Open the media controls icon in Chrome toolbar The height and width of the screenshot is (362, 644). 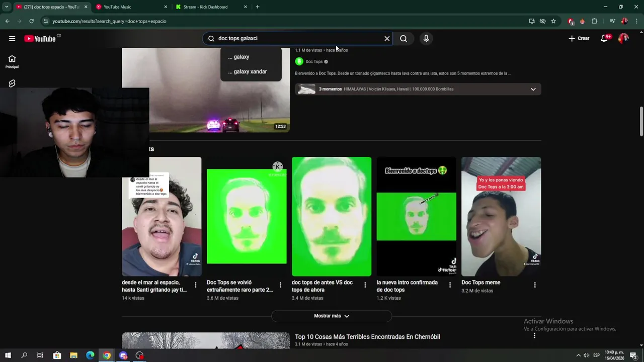[x=612, y=21]
